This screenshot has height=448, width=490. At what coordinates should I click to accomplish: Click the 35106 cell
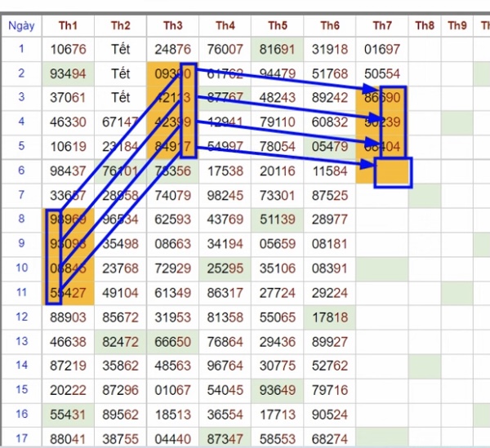click(278, 268)
